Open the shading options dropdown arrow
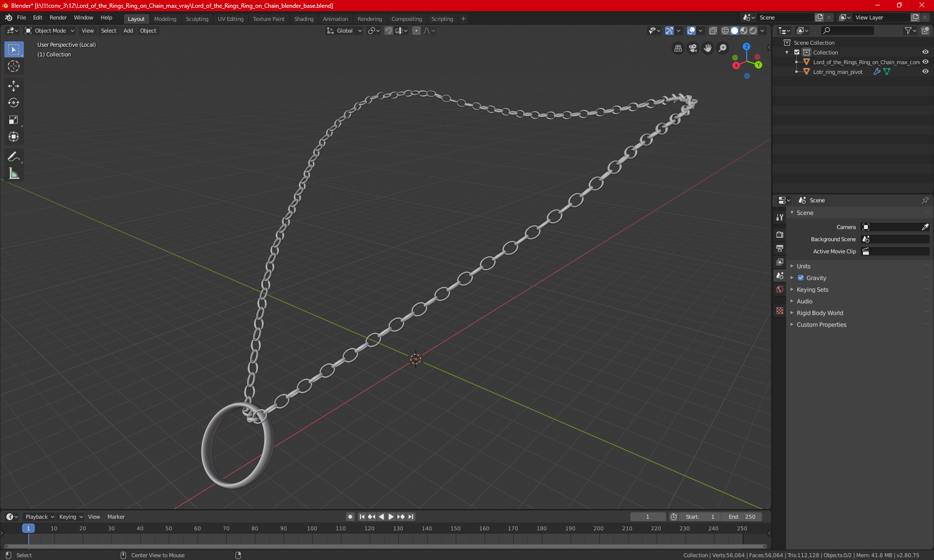This screenshot has width=934, height=560. [762, 31]
